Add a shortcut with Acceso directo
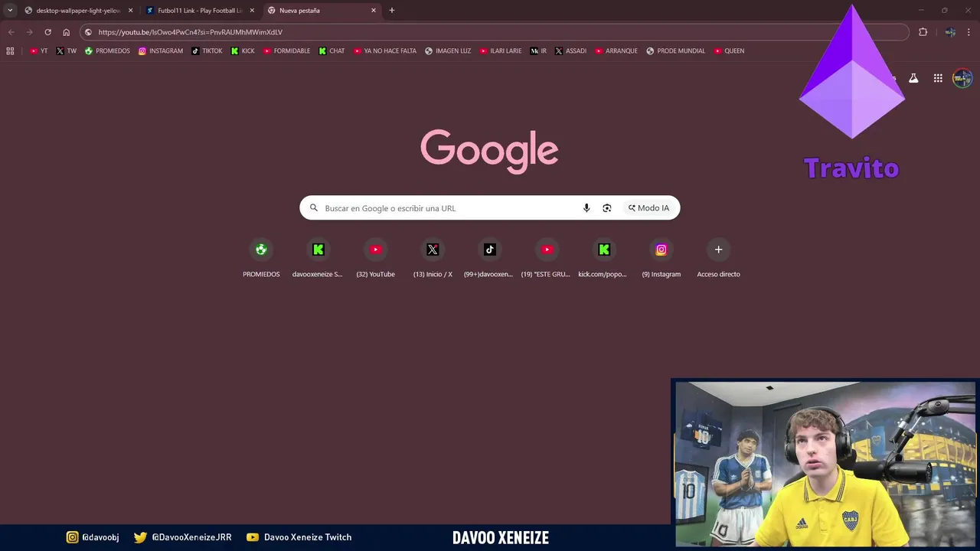This screenshot has width=980, height=551. [x=718, y=259]
